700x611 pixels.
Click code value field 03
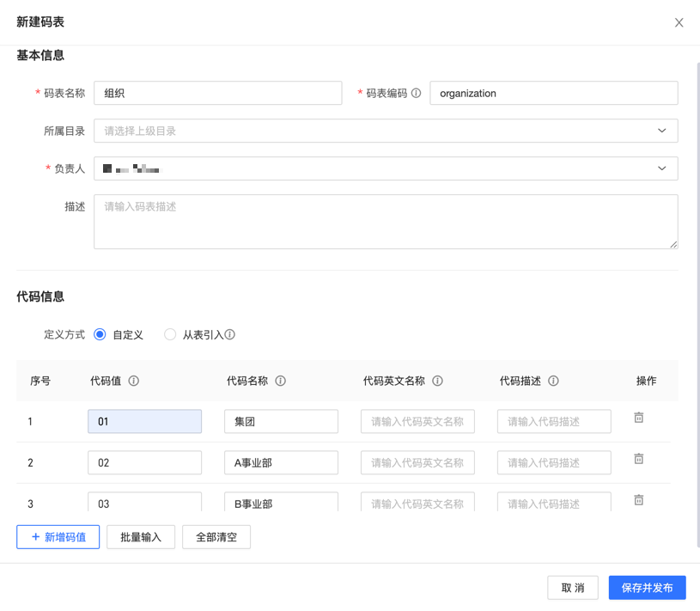tap(144, 502)
